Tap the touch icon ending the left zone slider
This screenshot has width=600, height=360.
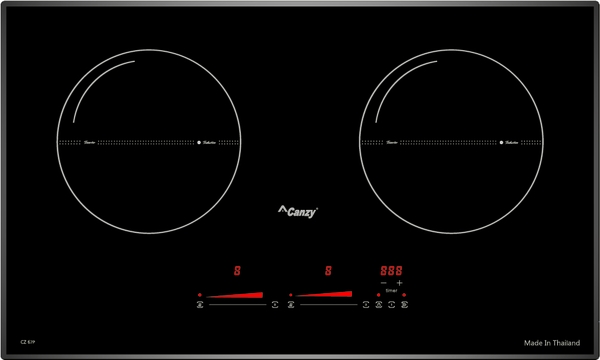[275, 305]
